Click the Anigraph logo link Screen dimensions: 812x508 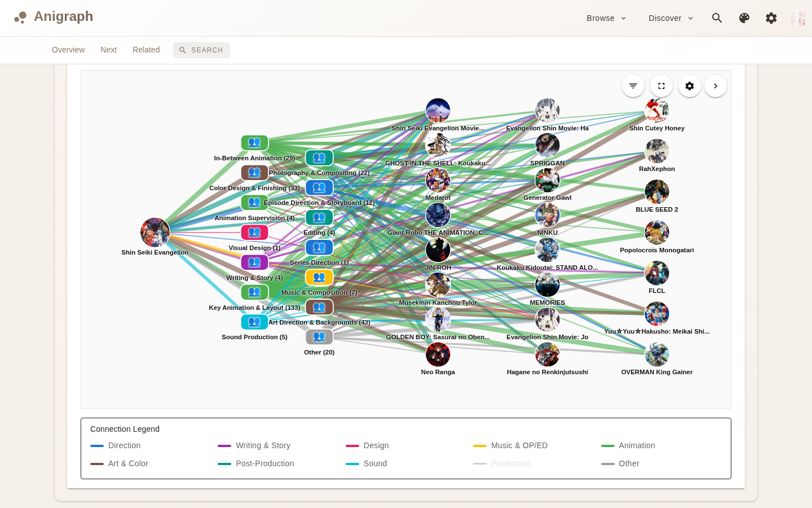coord(54,17)
